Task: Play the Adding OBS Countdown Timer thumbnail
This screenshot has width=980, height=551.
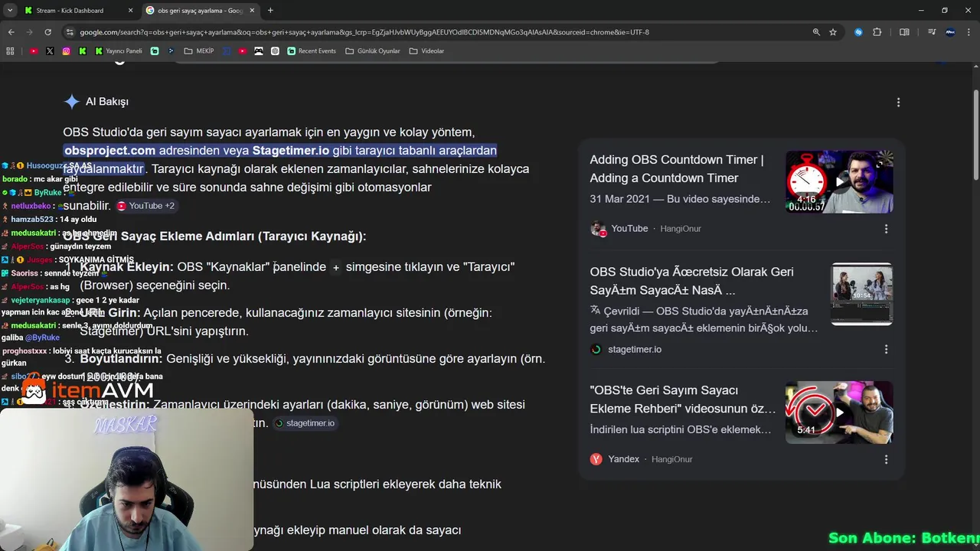Action: pos(839,182)
